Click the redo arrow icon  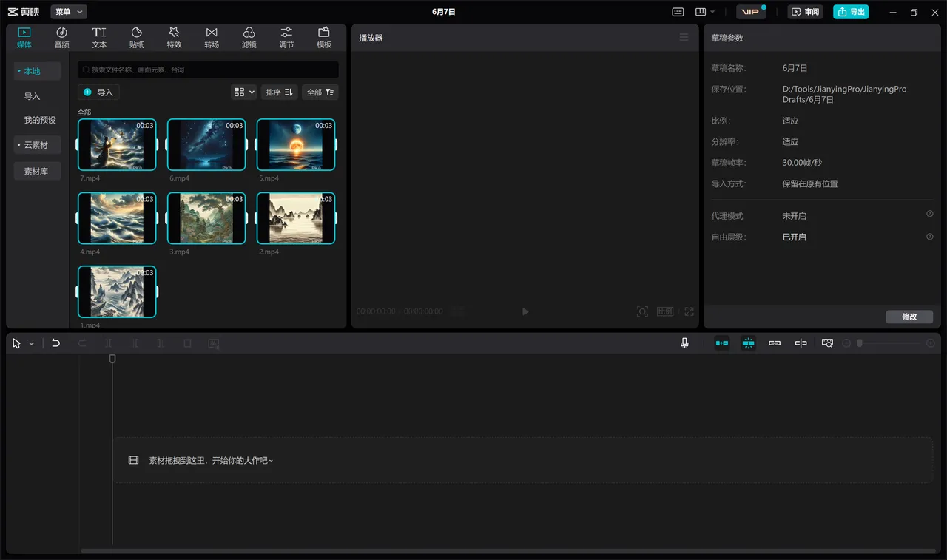click(x=82, y=343)
